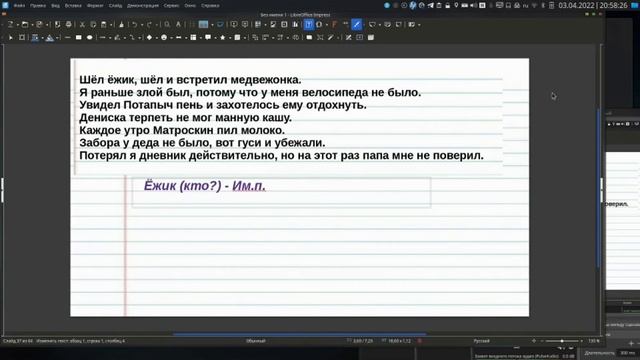Toggle the highlighted Text Box tool
Viewport: 640px width, 360px height.
pyautogui.click(x=309, y=24)
